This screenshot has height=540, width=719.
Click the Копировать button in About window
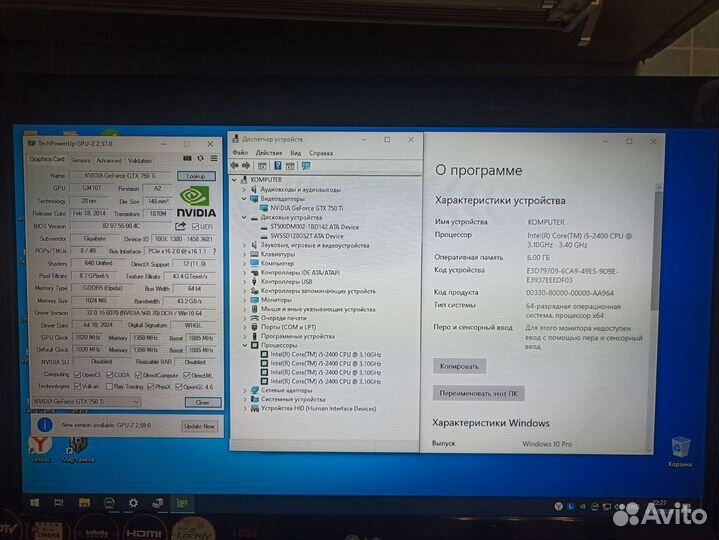point(459,366)
